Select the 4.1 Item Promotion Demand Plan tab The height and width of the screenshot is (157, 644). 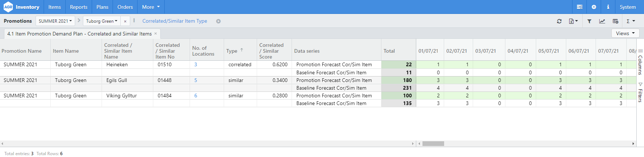(x=79, y=34)
